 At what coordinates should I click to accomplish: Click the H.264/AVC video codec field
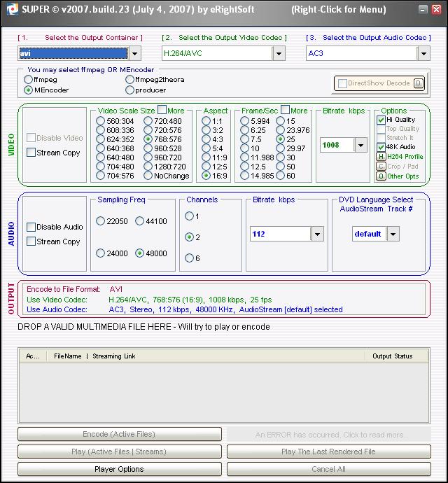click(x=217, y=54)
